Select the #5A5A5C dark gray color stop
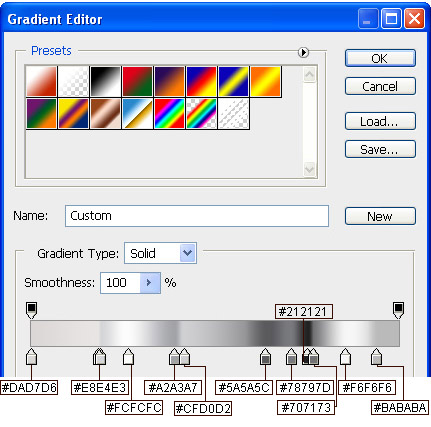The width and height of the screenshot is (431, 427). 265,357
